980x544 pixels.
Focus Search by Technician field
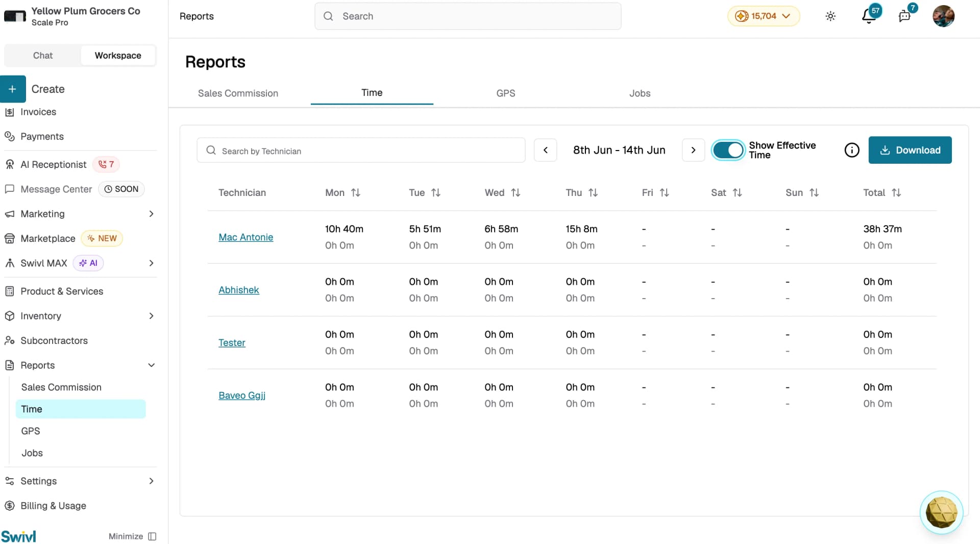(361, 151)
